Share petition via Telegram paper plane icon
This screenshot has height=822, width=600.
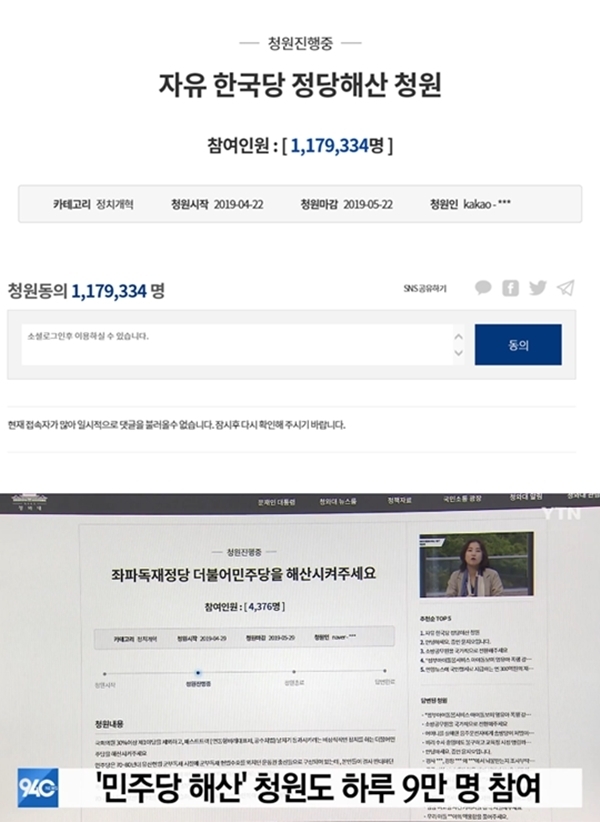pos(565,288)
